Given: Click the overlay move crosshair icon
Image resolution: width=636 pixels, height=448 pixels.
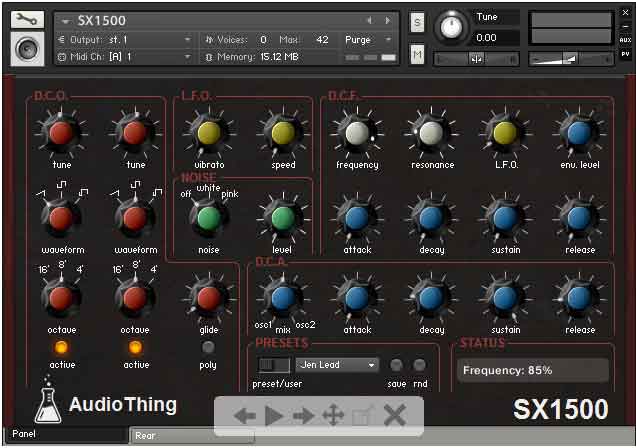Looking at the screenshot, I should click(x=333, y=416).
